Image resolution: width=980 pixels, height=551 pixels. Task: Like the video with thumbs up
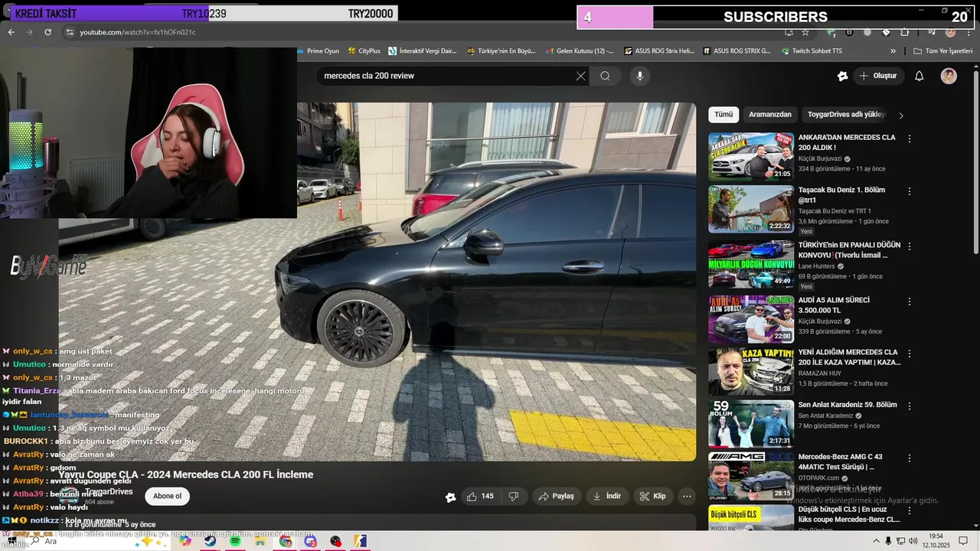pos(480,496)
